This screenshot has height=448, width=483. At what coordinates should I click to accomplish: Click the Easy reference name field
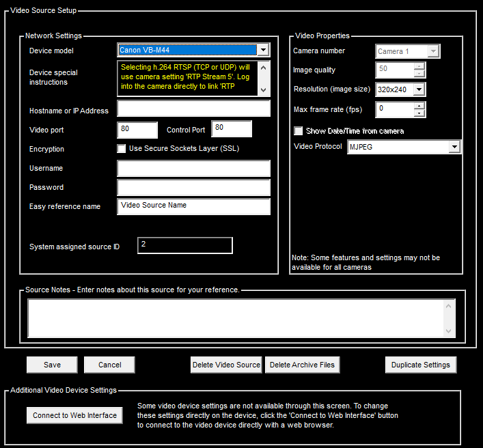(x=193, y=206)
